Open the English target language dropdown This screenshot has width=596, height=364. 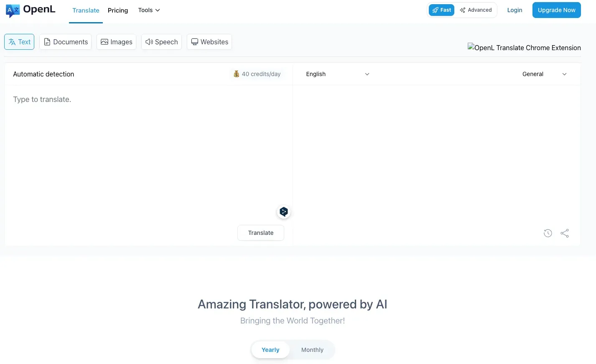pyautogui.click(x=338, y=74)
